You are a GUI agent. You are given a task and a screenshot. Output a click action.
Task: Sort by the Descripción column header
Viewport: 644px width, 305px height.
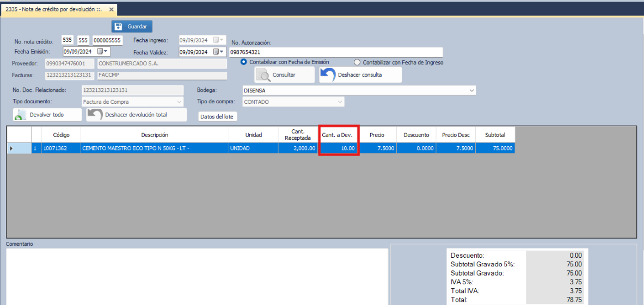(155, 135)
